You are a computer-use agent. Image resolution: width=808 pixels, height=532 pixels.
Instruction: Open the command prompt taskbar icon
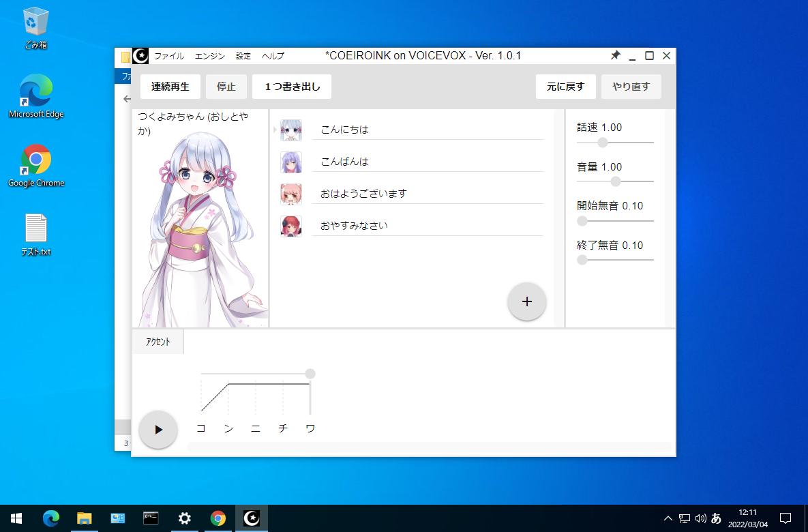pyautogui.click(x=151, y=518)
